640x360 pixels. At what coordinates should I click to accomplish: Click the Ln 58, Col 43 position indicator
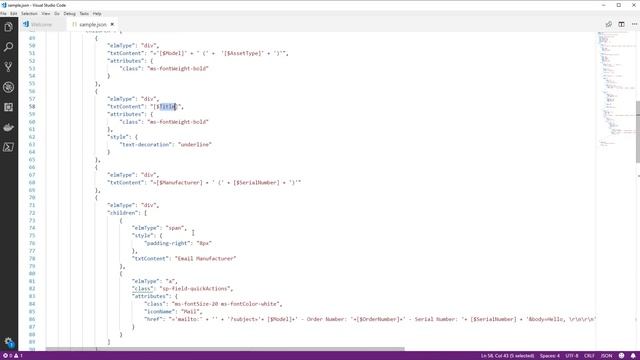click(507, 356)
